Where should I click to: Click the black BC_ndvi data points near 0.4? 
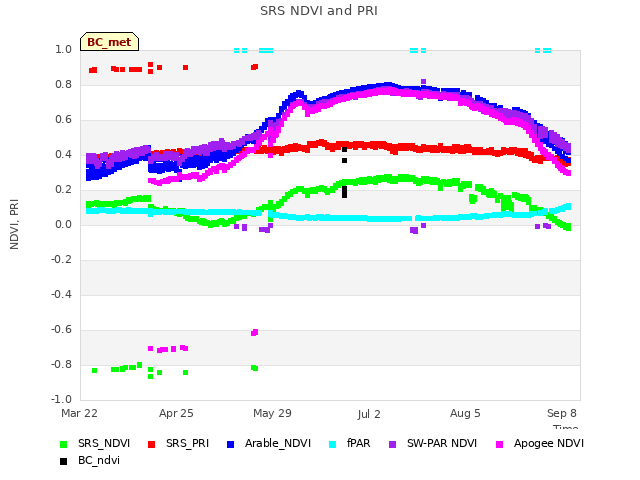coord(344,155)
